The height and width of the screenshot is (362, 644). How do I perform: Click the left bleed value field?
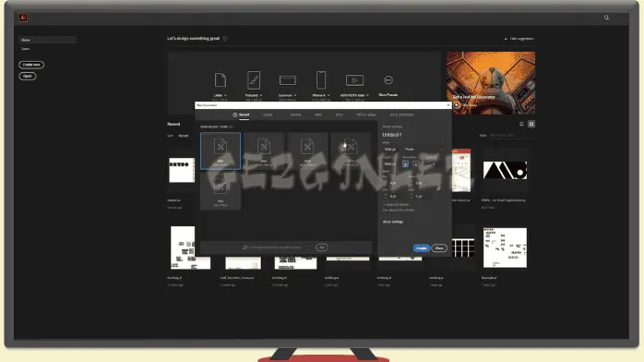click(393, 197)
